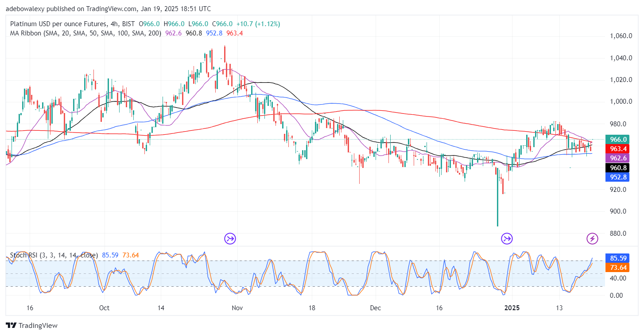The height and width of the screenshot is (335, 644).
Task: Click the Stoch RSI legend value 85.59
Action: click(x=110, y=255)
